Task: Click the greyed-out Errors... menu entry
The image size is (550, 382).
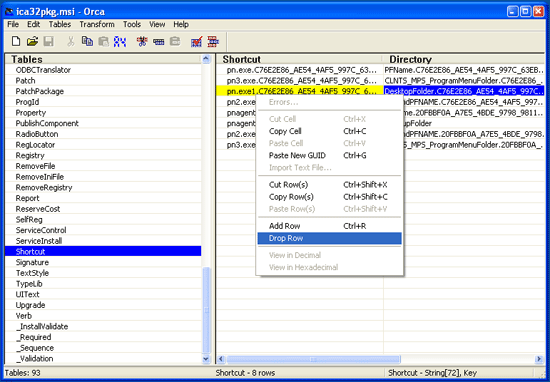Action: (329, 102)
